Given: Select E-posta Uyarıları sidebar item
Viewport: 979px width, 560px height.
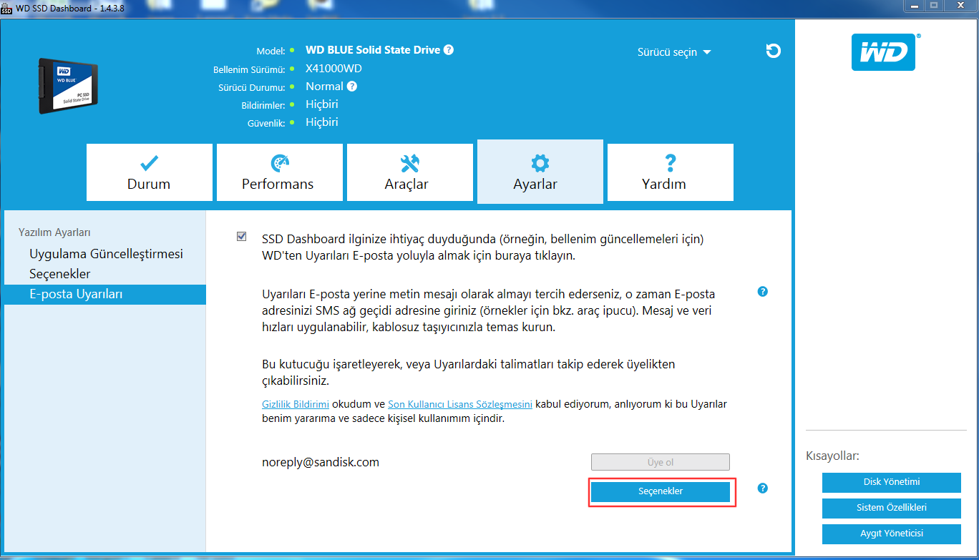Looking at the screenshot, I should (x=105, y=294).
